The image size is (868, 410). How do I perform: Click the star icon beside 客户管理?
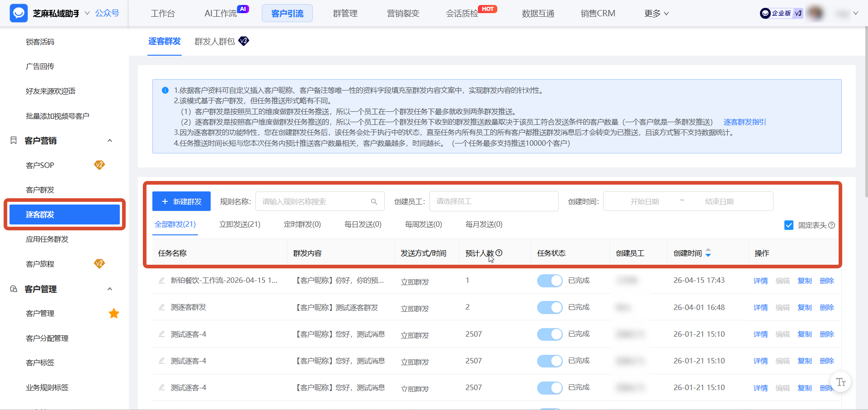point(114,313)
